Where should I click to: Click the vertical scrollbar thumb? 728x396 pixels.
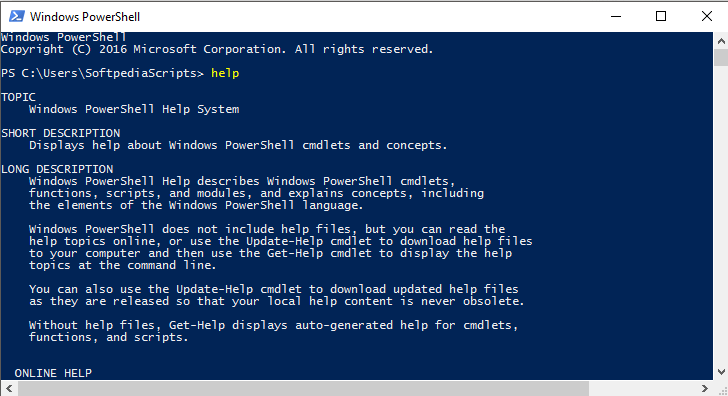click(721, 58)
